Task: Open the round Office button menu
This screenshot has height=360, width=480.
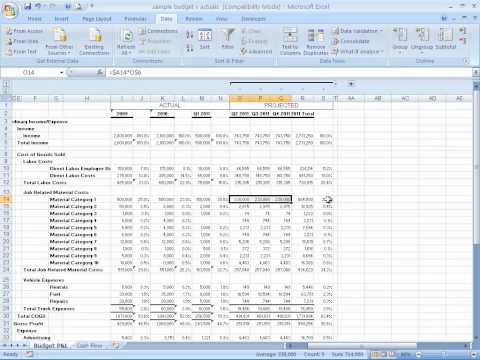Action: point(10,10)
